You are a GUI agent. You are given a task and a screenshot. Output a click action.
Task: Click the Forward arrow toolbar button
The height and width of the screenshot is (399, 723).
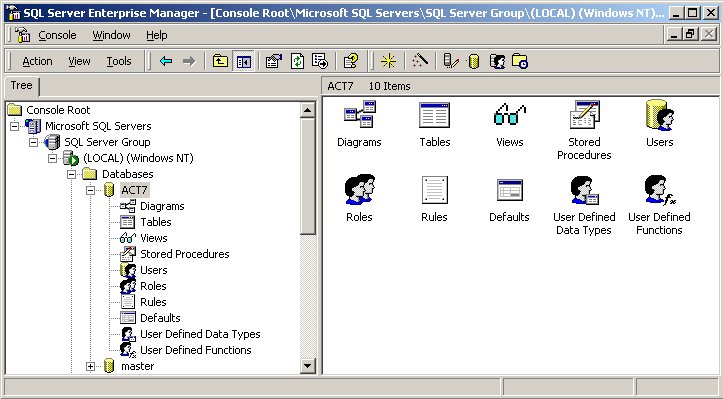point(189,61)
